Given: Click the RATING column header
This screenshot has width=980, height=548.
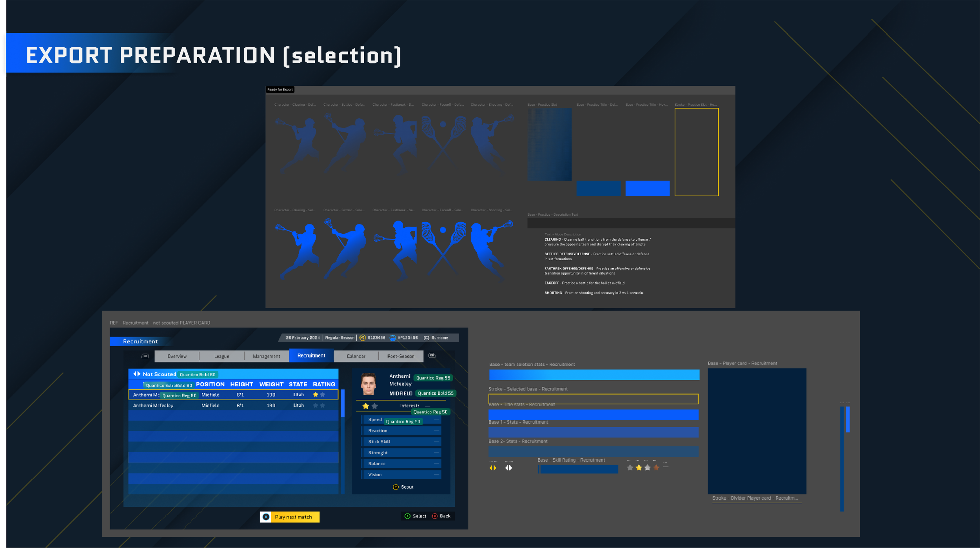Looking at the screenshot, I should pos(324,385).
